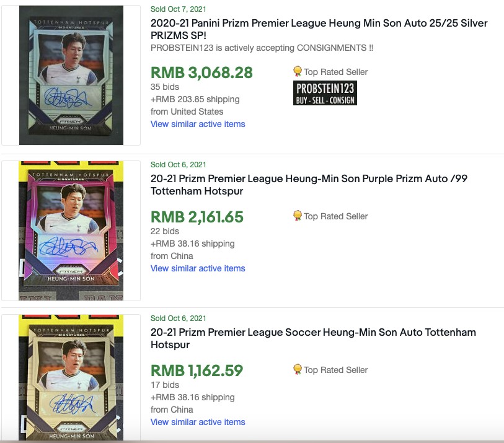Open the third Heung-Min Son card thumbnail

[71, 378]
